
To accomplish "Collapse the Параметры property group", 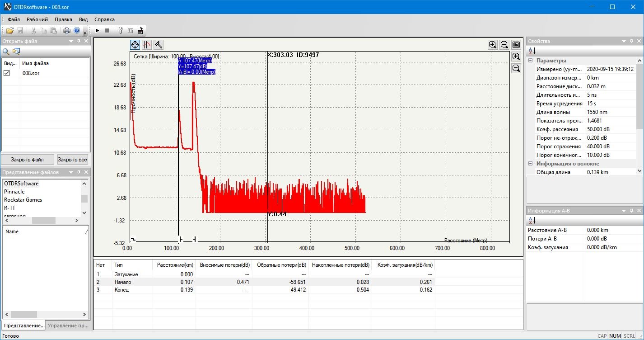I will (531, 61).
